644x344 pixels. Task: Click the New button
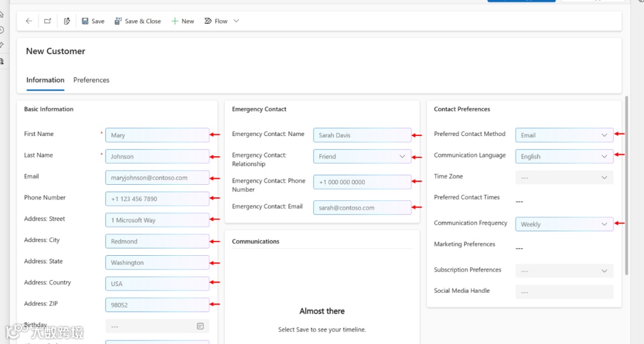(182, 21)
